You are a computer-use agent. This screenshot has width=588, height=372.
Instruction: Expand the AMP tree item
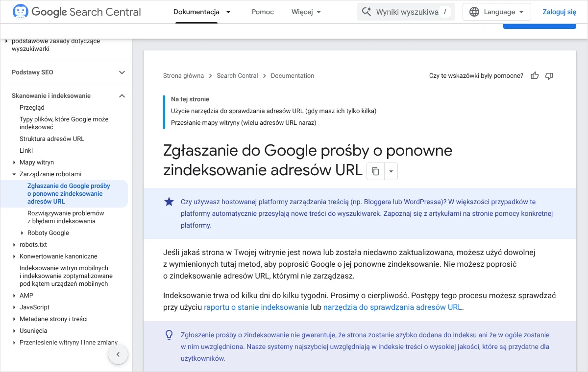14,296
